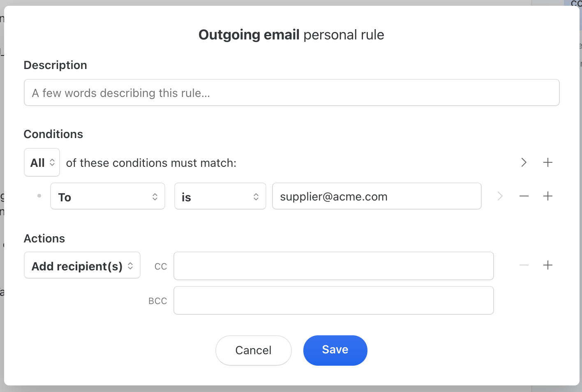Open the All conditions match dropdown

(x=42, y=163)
